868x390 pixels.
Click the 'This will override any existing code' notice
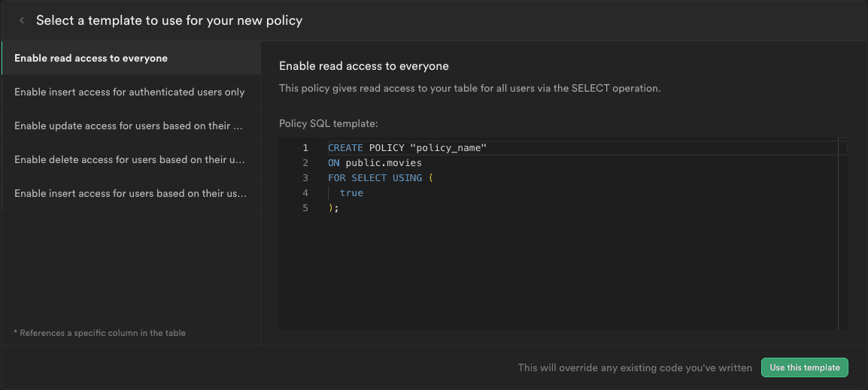tap(635, 367)
